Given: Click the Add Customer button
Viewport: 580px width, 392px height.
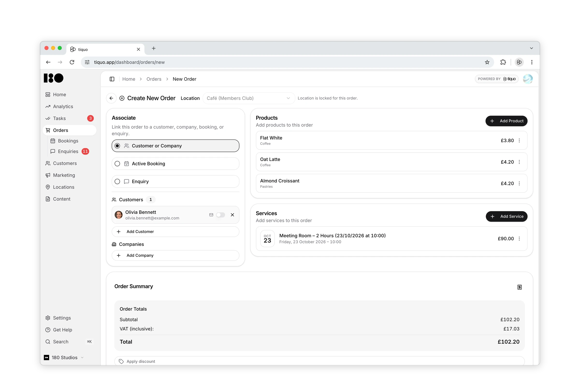Looking at the screenshot, I should [175, 231].
